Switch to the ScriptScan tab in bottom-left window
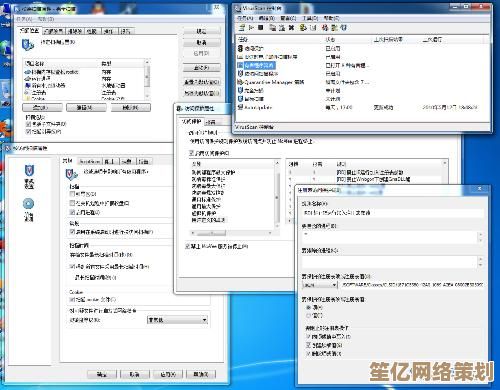The height and width of the screenshot is (390, 500). pyautogui.click(x=90, y=161)
